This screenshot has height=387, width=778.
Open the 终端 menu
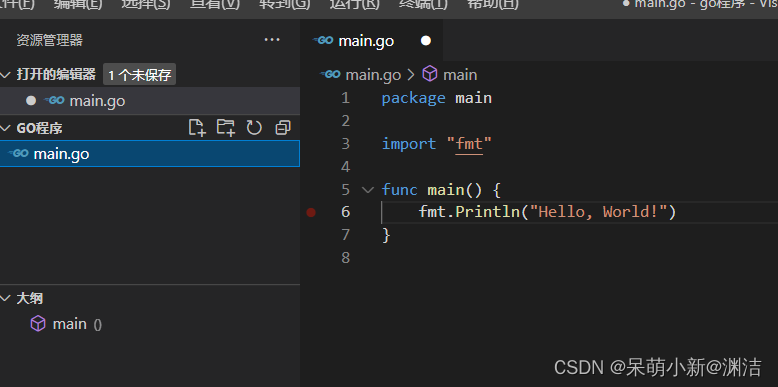(423, 4)
